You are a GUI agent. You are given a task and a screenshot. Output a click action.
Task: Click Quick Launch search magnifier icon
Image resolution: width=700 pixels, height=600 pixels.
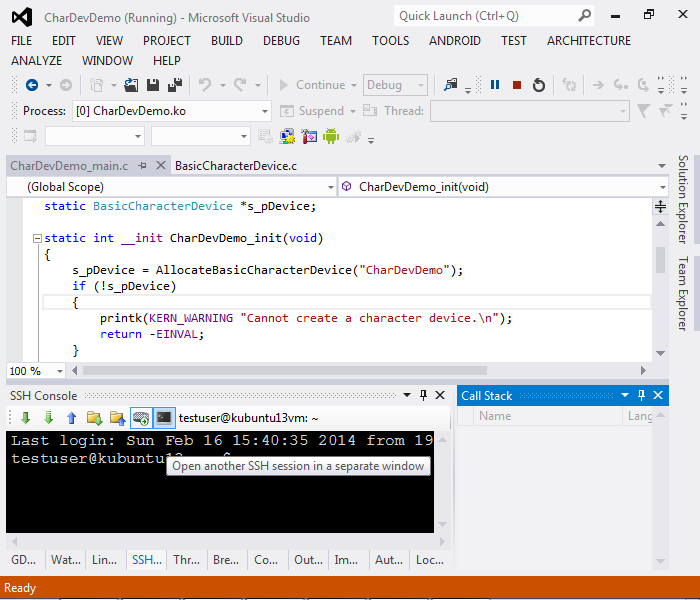pyautogui.click(x=584, y=16)
